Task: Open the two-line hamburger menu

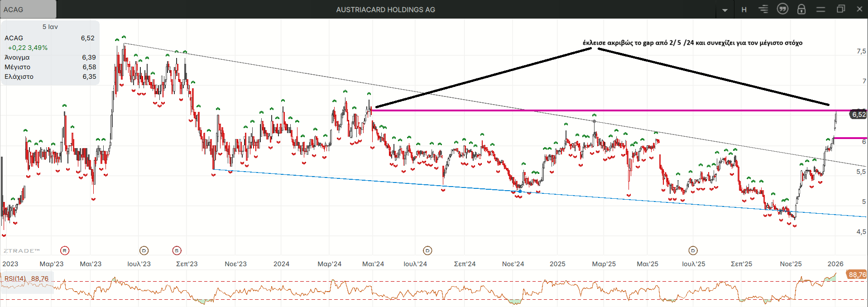Action: click(x=820, y=10)
